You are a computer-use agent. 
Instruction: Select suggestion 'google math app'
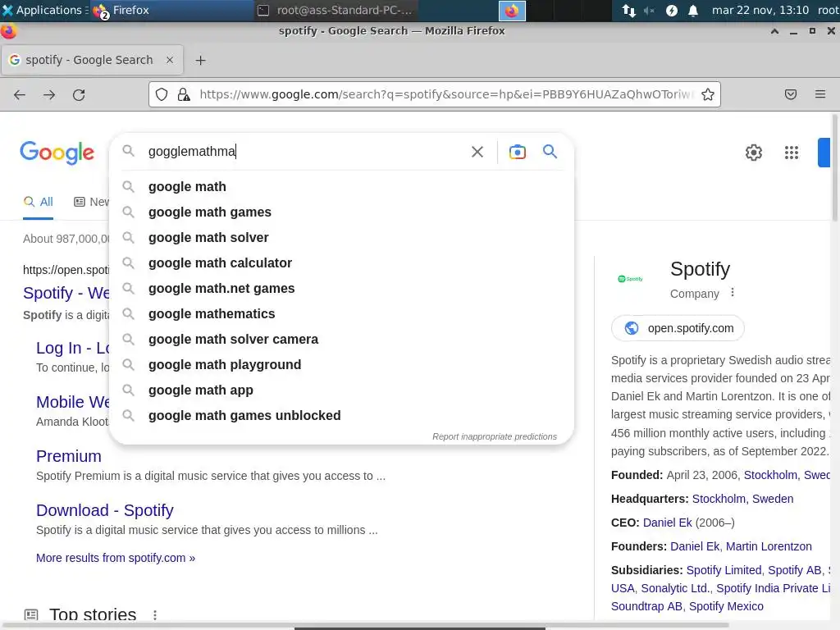click(x=341, y=390)
